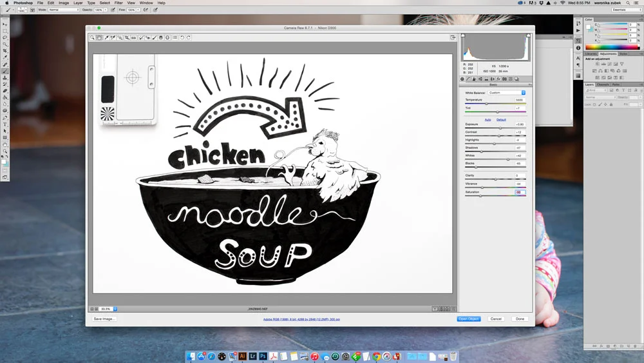Viewport: 644px width, 363px height.
Task: Open Illustrator in the Dock
Action: (242, 356)
